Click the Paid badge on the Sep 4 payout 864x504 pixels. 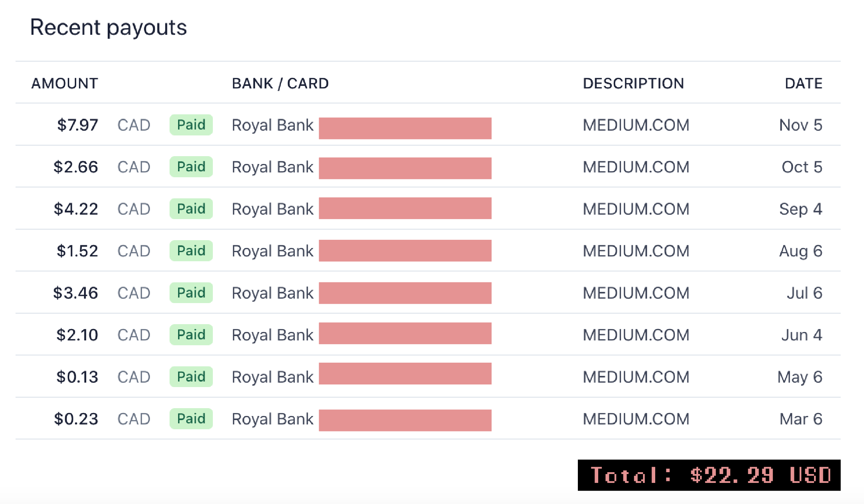[191, 209]
